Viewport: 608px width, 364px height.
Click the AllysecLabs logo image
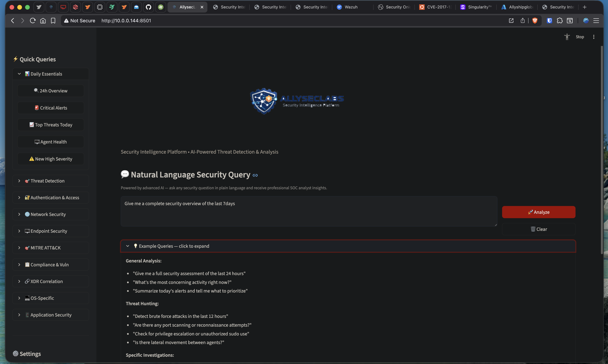297,101
